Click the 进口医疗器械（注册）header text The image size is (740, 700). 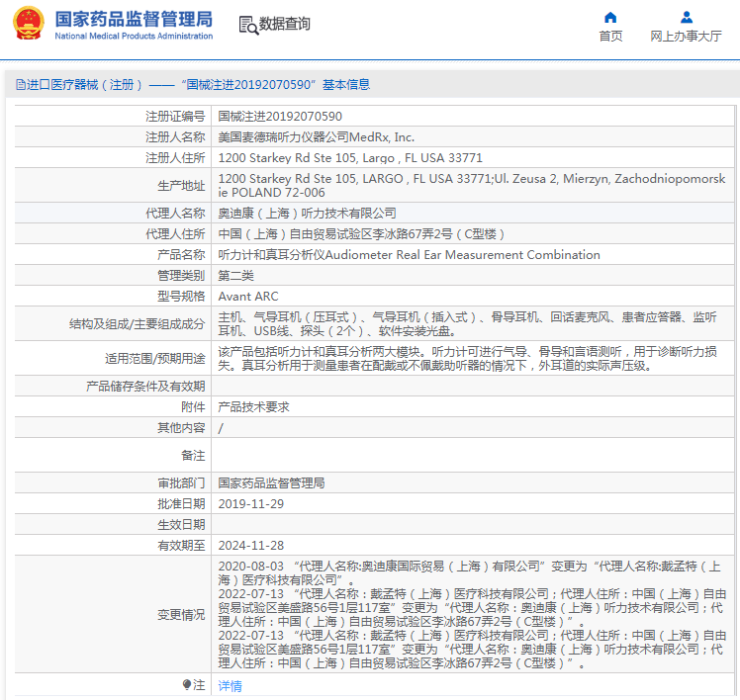[x=85, y=85]
